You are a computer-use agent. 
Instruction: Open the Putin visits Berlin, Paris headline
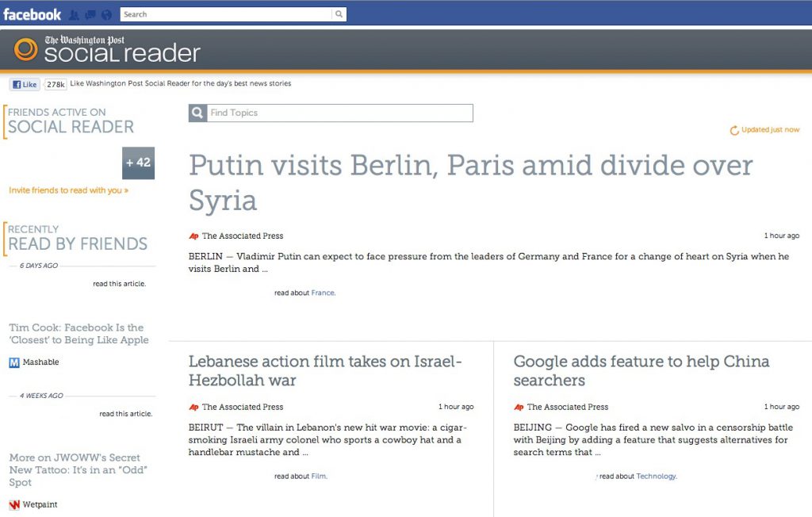click(x=470, y=182)
